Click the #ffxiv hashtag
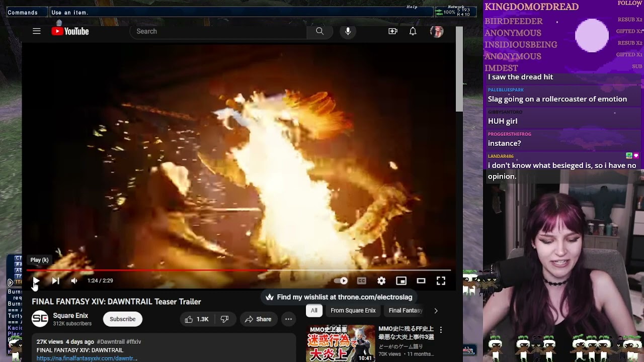 coord(134,341)
